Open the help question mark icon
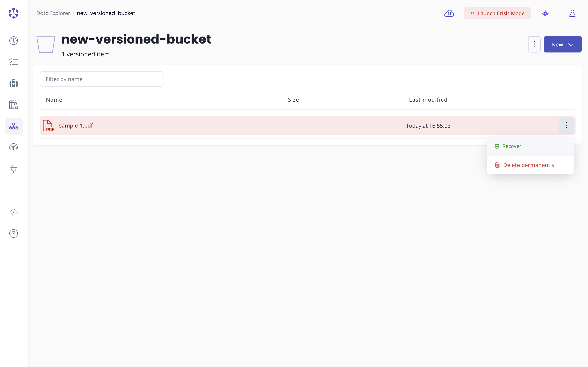 [14, 233]
